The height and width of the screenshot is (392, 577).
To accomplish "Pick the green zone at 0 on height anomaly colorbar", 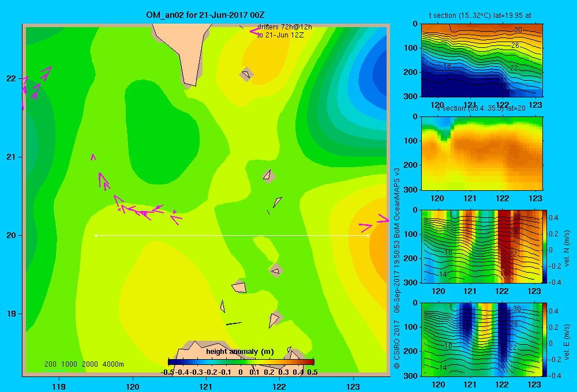I will click(241, 362).
